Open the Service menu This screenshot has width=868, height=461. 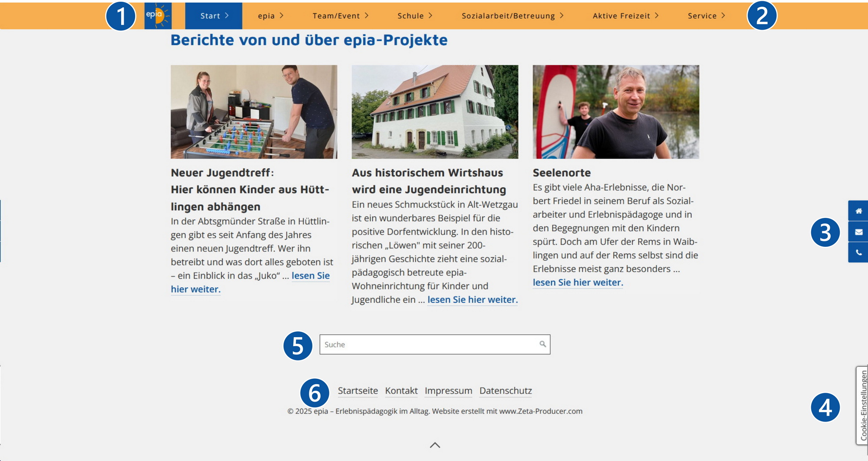[x=707, y=16]
